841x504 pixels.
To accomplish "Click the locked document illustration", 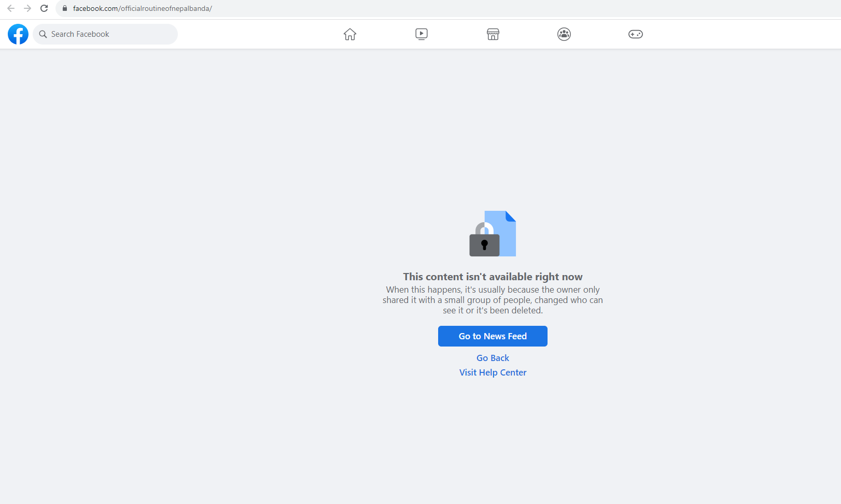I will coord(493,234).
